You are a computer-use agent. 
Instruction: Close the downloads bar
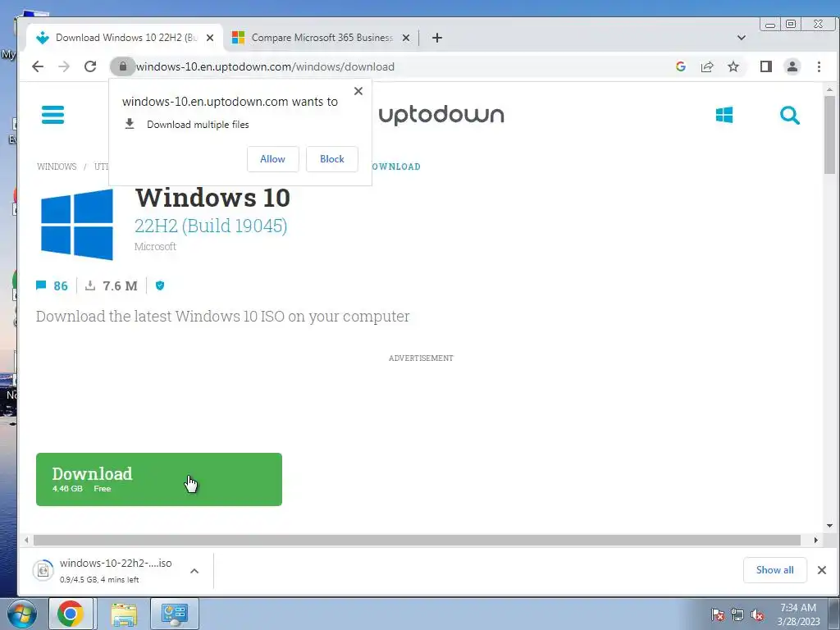pyautogui.click(x=822, y=570)
